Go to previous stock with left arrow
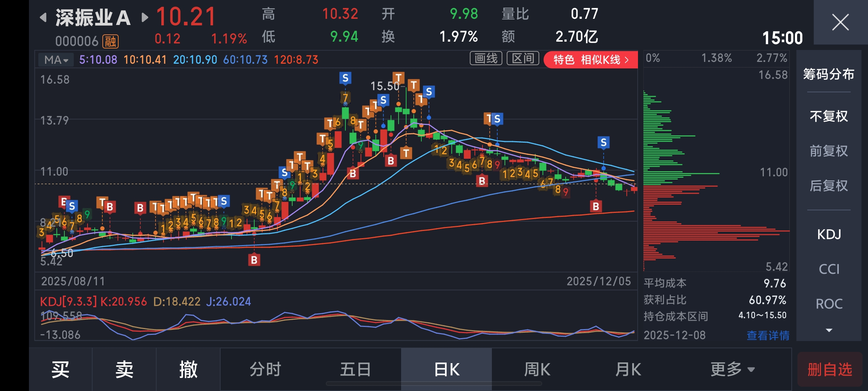The height and width of the screenshot is (391, 868). point(43,17)
